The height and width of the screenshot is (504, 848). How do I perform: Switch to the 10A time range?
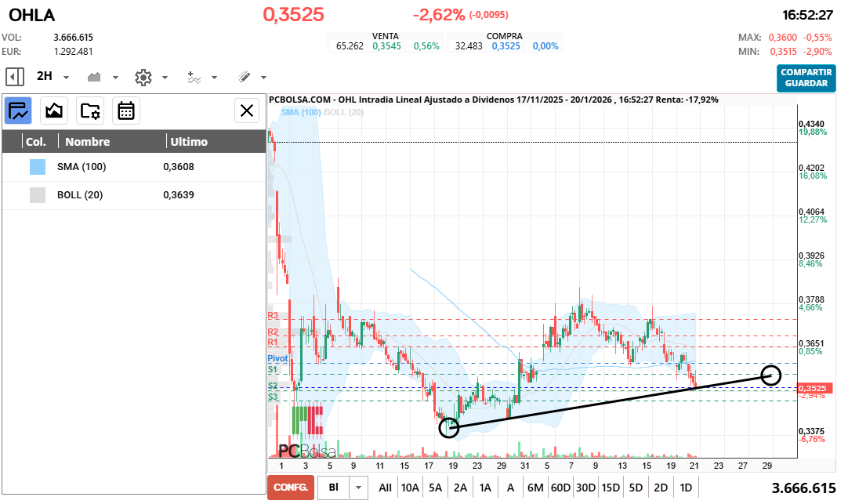410,488
